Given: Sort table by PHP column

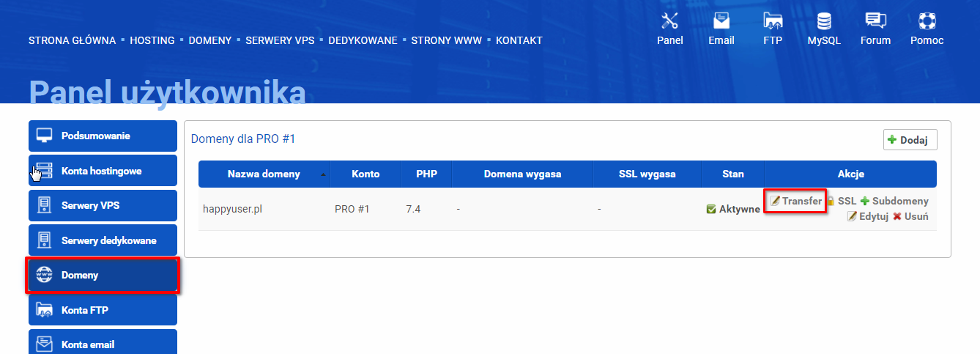Looking at the screenshot, I should pyautogui.click(x=427, y=174).
